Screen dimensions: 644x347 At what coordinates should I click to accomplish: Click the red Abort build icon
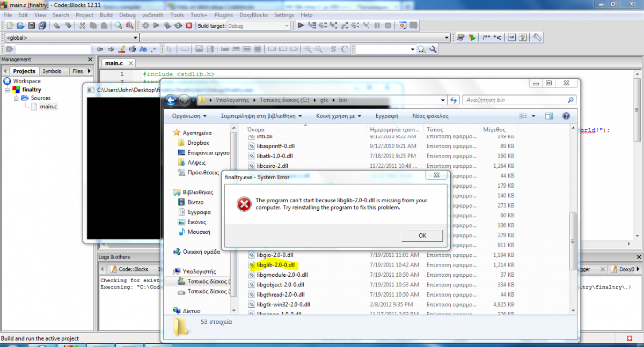point(189,25)
